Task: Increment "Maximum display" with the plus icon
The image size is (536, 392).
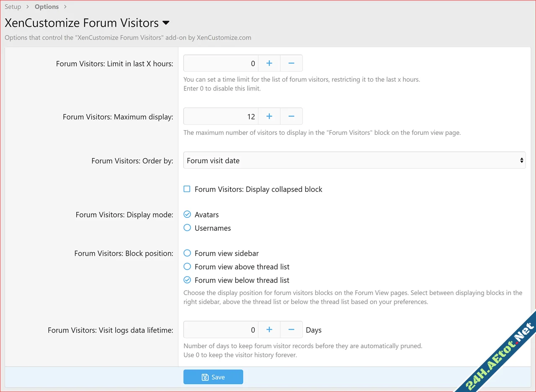Action: (269, 116)
